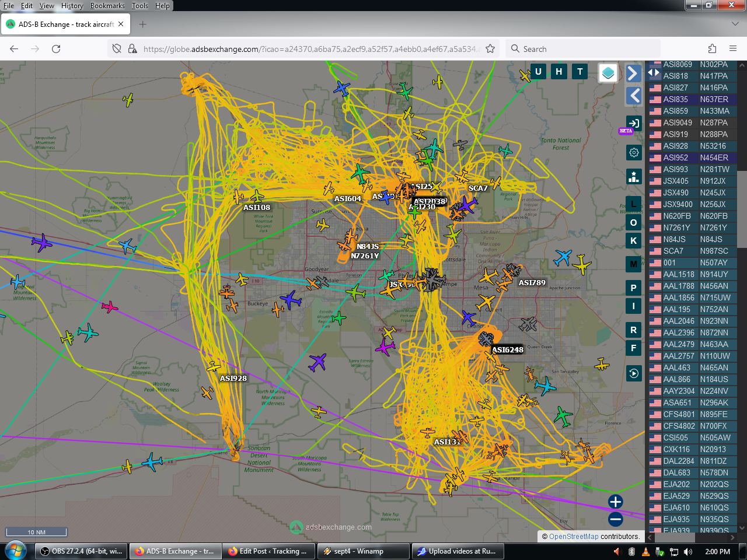Open the Windows Start menu
Screen dimensions: 747x560
16,551
